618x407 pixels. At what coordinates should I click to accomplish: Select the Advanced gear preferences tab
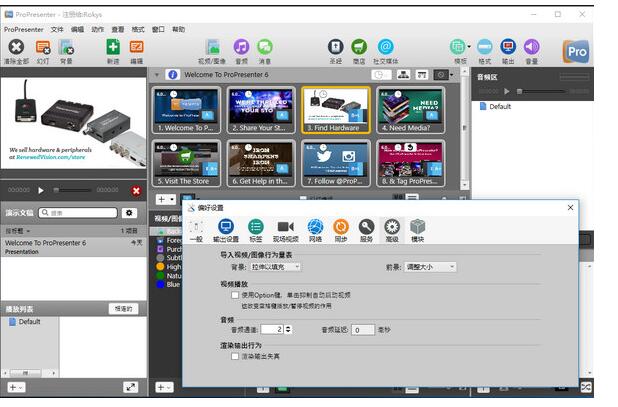click(392, 230)
